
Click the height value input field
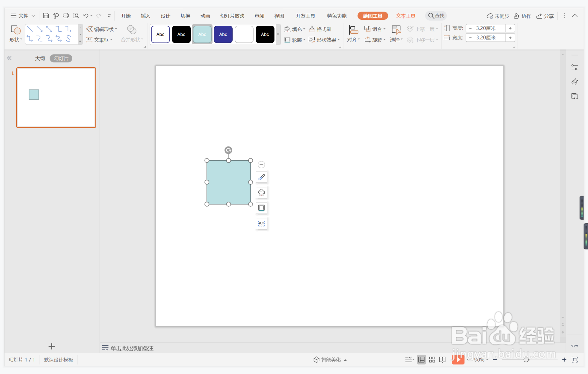pos(490,28)
